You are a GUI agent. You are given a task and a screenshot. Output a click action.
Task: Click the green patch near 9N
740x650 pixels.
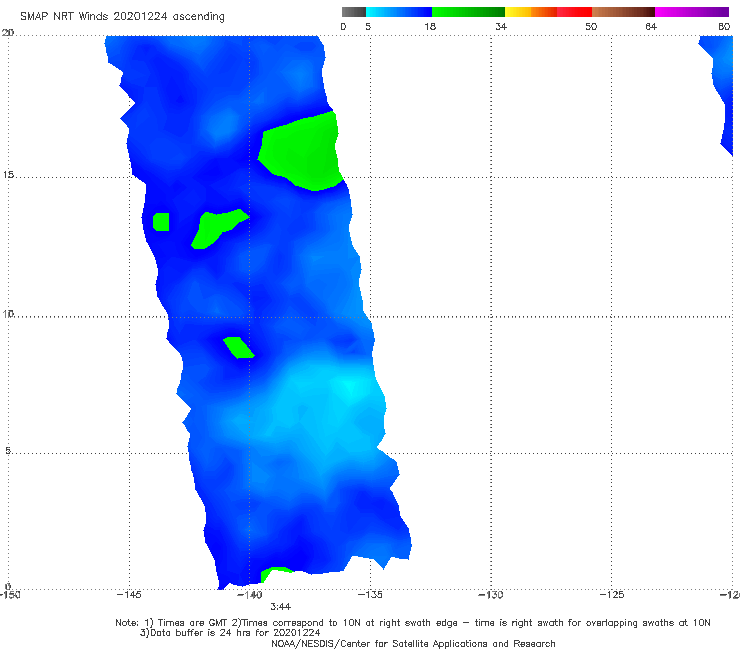[x=238, y=347]
